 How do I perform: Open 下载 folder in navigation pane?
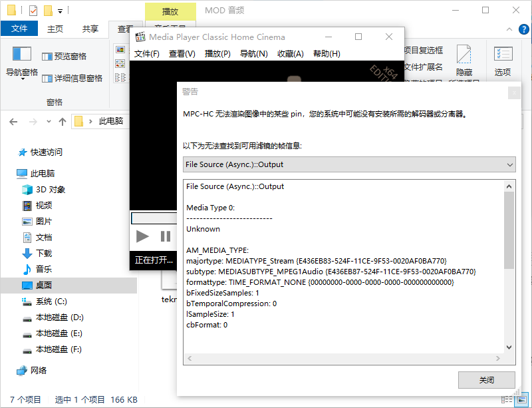click(x=37, y=253)
